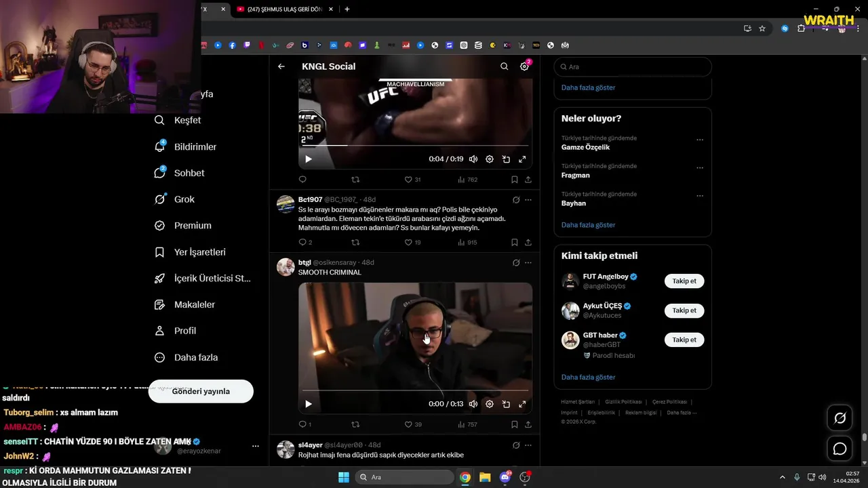Open more options on Bc1907 post
868x488 pixels.
point(528,200)
